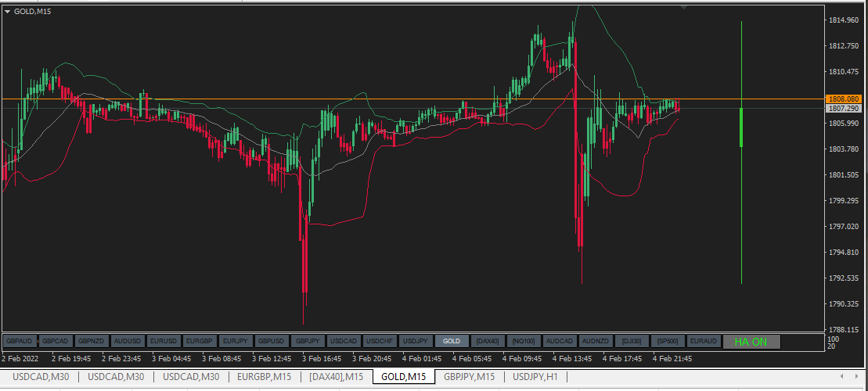This screenshot has height=391, width=868.
Task: Choose the [SP500] index button
Action: pos(668,341)
